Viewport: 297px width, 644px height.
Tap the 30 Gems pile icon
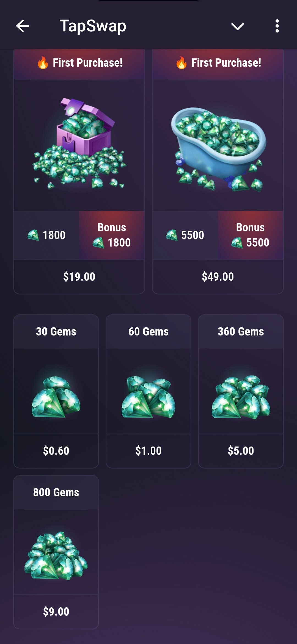[x=56, y=397]
